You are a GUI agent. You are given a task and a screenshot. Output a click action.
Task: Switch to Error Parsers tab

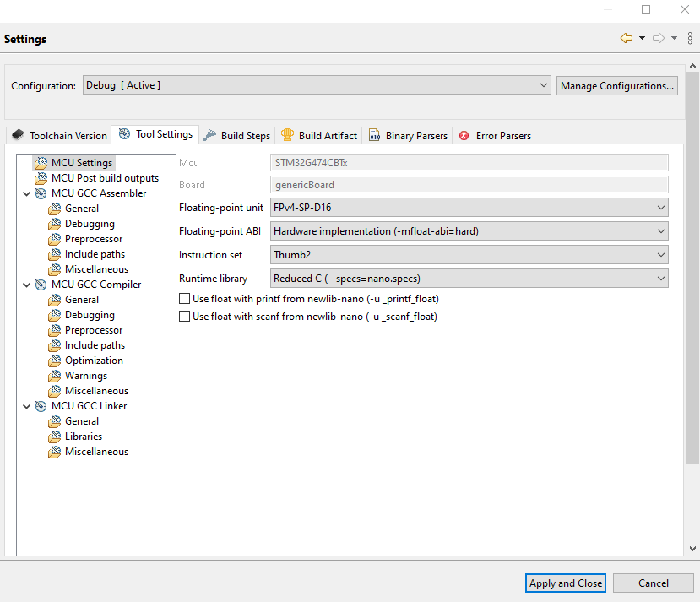point(494,136)
